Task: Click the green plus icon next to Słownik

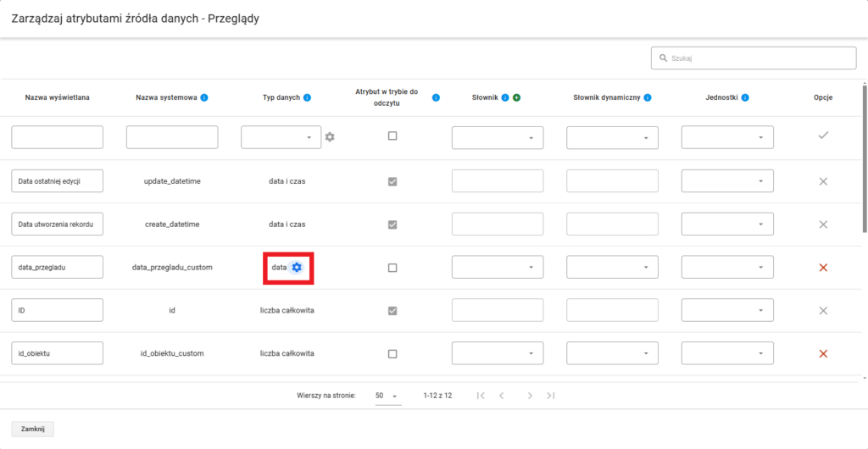Action: tap(516, 97)
